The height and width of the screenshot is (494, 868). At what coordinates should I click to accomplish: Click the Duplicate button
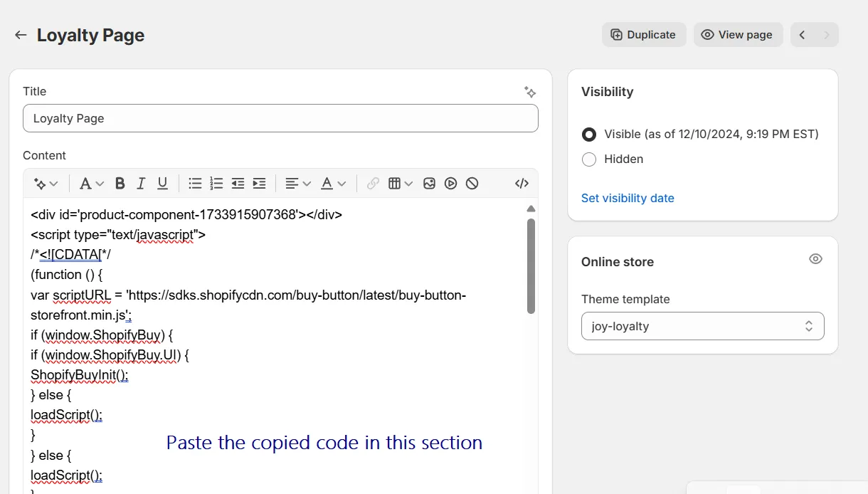point(644,35)
